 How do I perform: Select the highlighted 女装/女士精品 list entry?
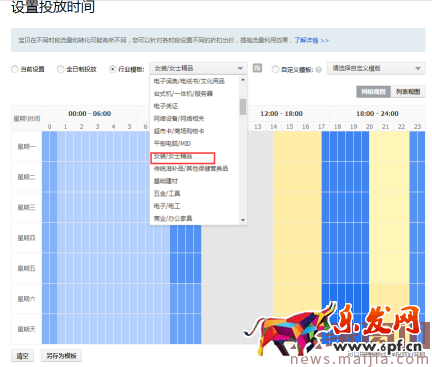coord(183,158)
